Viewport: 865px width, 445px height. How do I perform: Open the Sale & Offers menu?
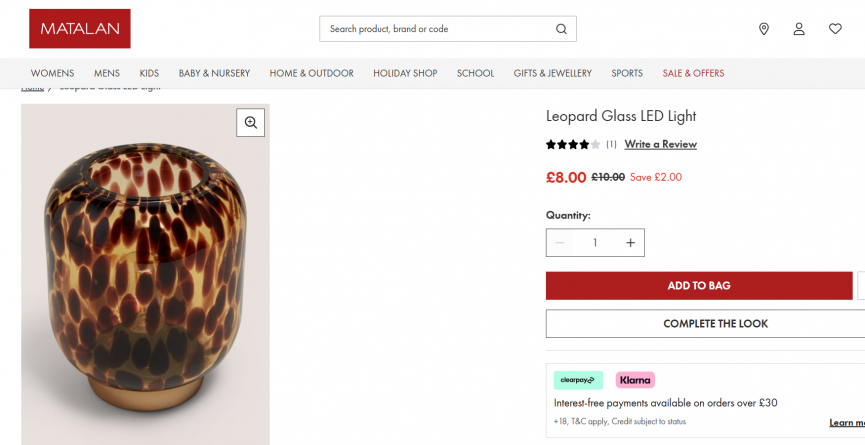[x=693, y=73]
